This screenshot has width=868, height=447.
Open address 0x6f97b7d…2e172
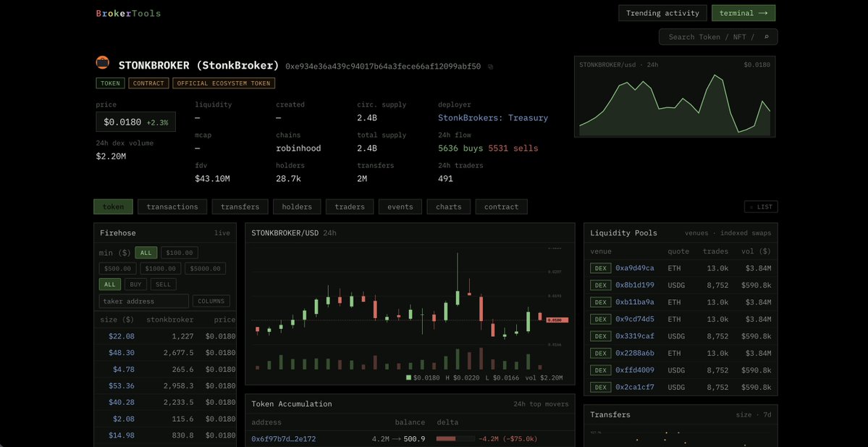coord(284,439)
